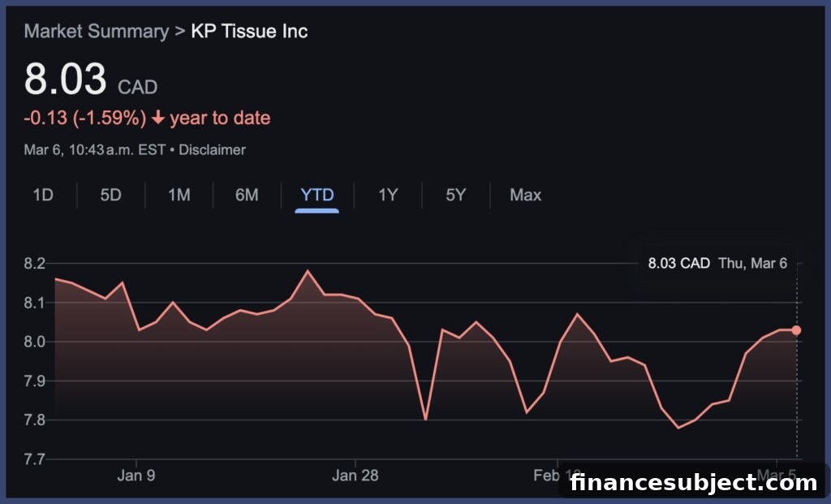Select the 1D time range tab

tap(43, 195)
